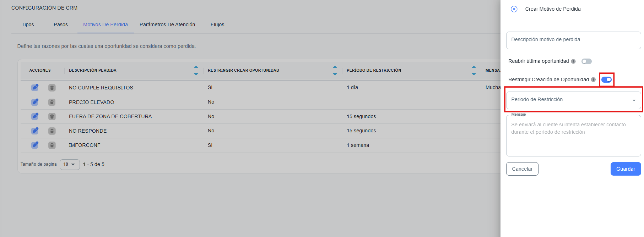The height and width of the screenshot is (237, 644).
Task: Click the Guardar button
Action: tap(626, 169)
